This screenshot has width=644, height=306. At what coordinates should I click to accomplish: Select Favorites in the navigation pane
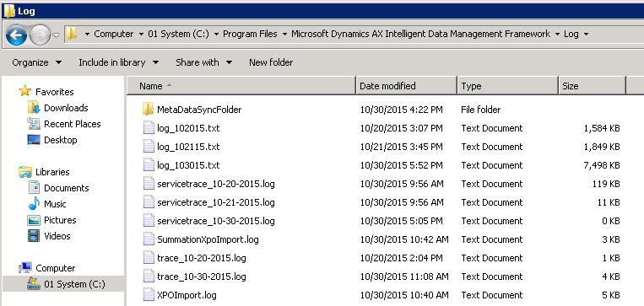tap(55, 92)
